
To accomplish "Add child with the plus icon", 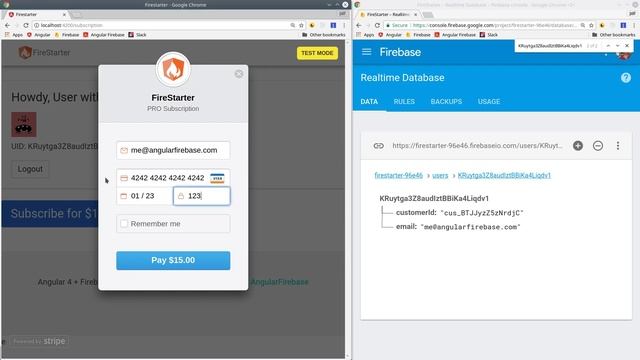I will 578,146.
